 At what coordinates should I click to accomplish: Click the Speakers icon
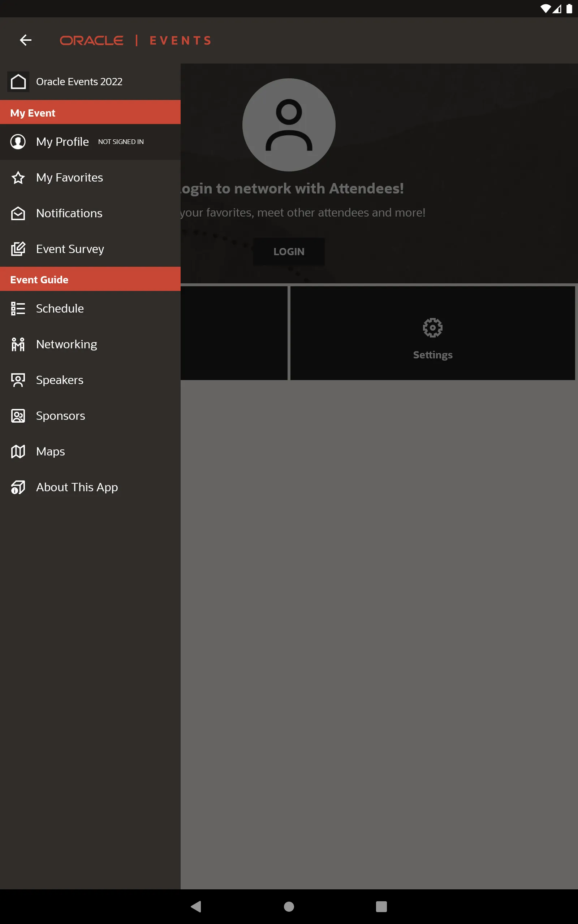18,380
